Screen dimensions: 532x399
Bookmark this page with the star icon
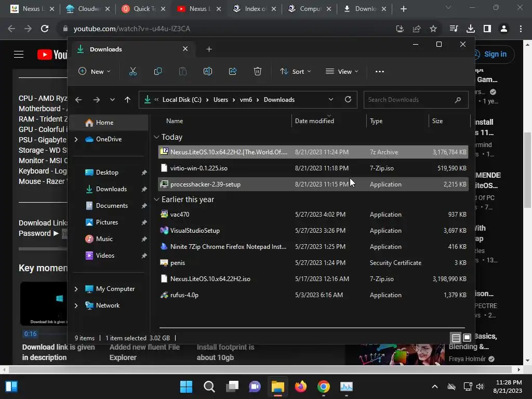tap(433, 29)
